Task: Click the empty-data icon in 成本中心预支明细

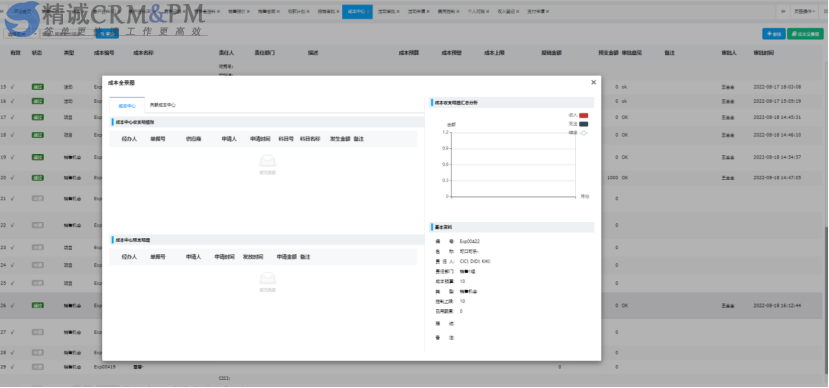Action: (268, 279)
